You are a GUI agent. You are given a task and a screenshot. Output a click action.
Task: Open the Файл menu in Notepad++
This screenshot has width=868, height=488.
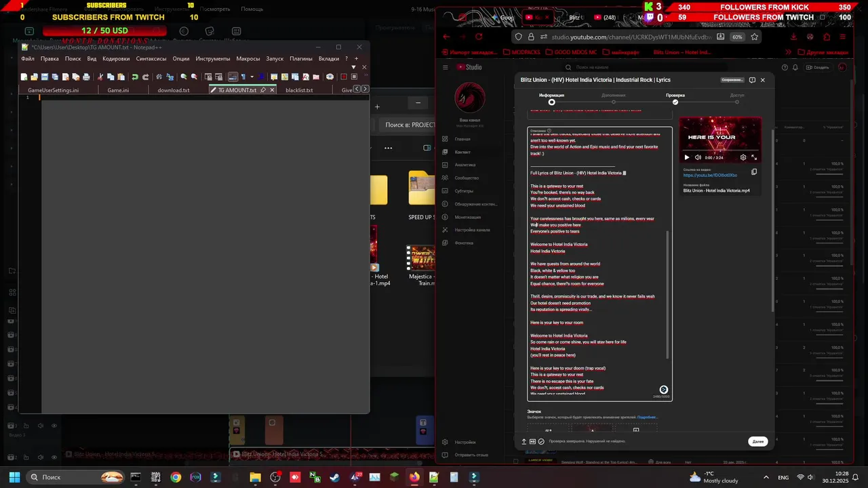click(x=27, y=59)
